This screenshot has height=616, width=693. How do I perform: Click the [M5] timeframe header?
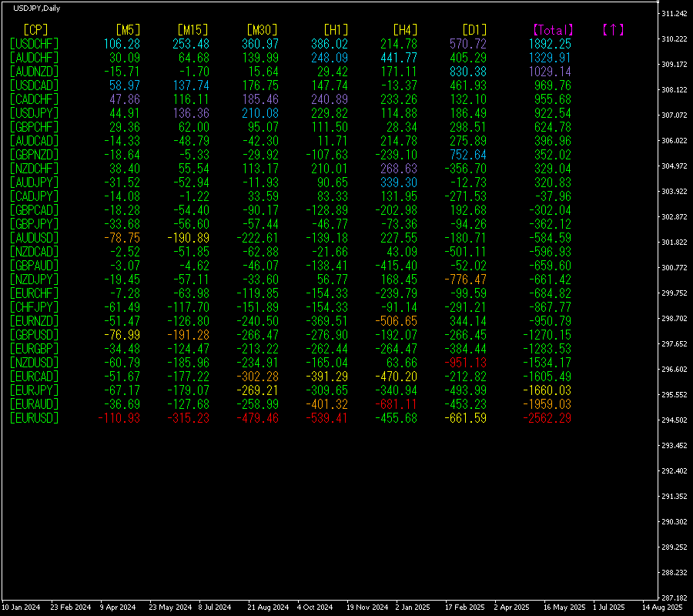tap(128, 30)
